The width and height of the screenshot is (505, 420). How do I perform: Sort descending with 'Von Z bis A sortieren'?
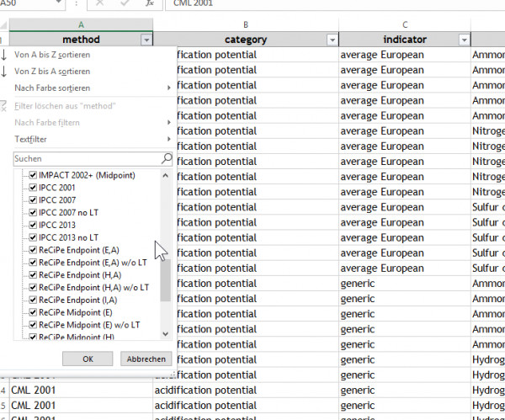tap(52, 72)
